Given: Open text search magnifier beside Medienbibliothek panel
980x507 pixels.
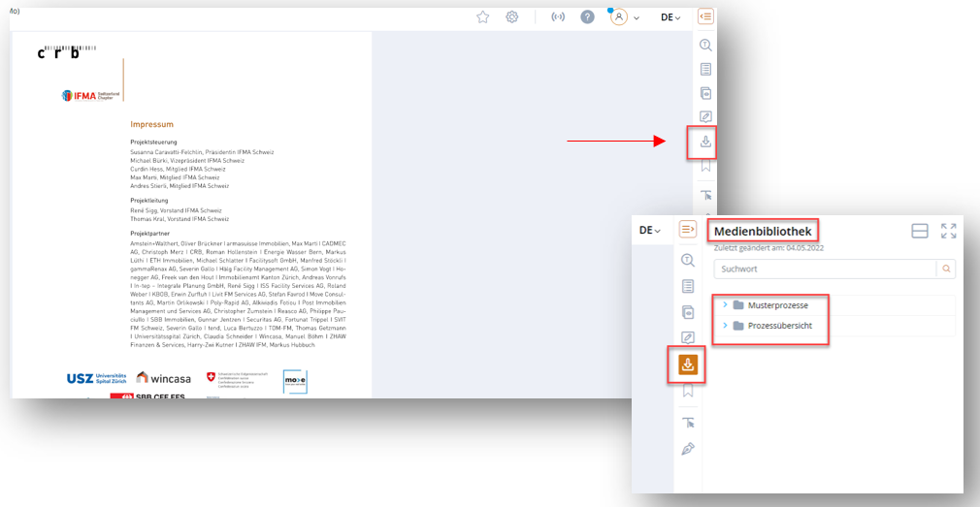Looking at the screenshot, I should tap(688, 261).
